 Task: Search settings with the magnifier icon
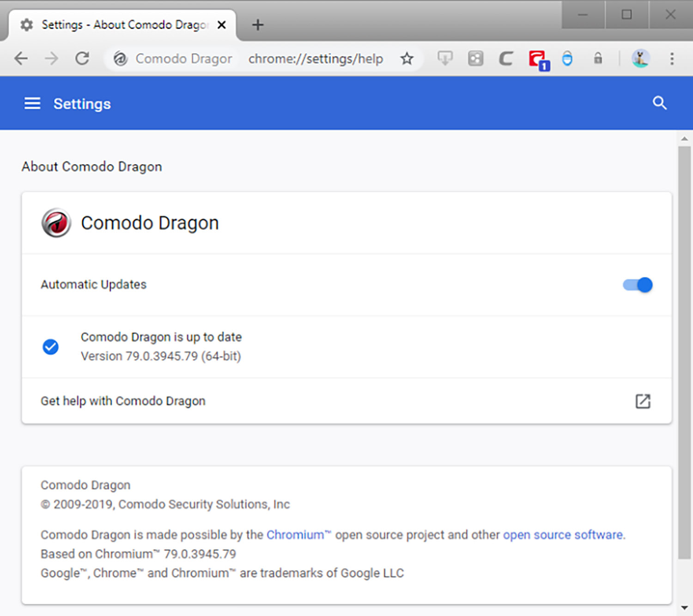coord(660,103)
